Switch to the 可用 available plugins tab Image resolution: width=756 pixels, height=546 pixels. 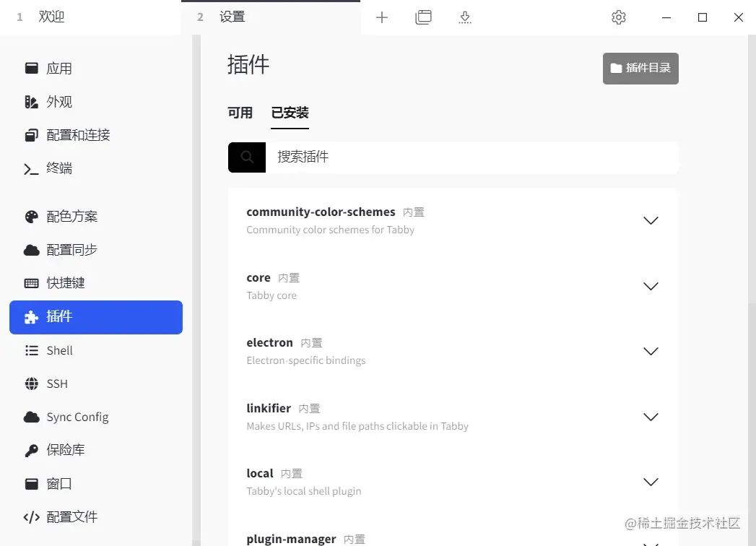(240, 113)
